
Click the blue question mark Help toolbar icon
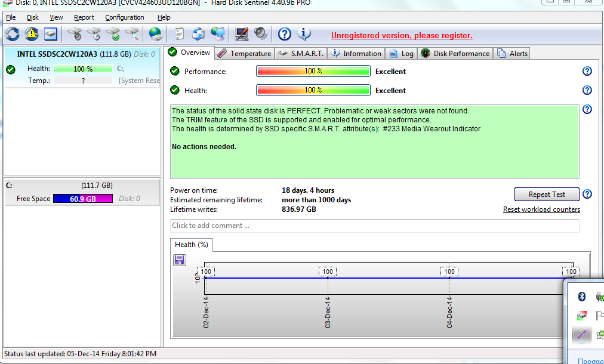(284, 34)
